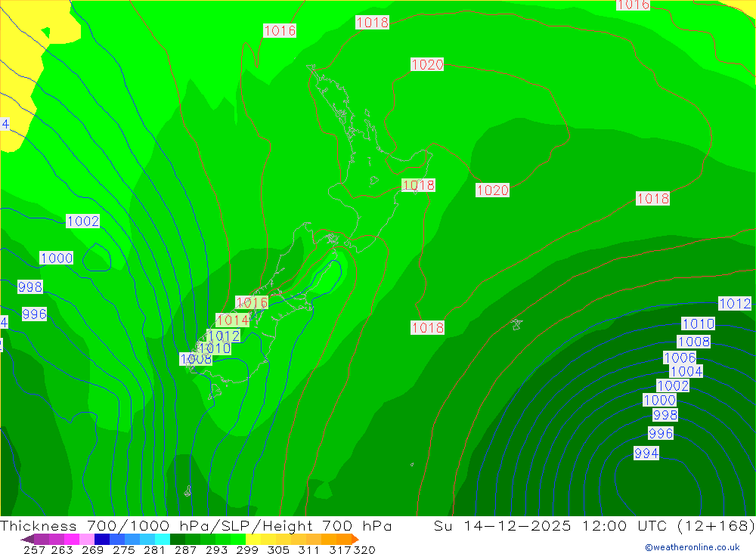The width and height of the screenshot is (756, 554).
Task: Click the legend value 293
Action: (x=216, y=549)
